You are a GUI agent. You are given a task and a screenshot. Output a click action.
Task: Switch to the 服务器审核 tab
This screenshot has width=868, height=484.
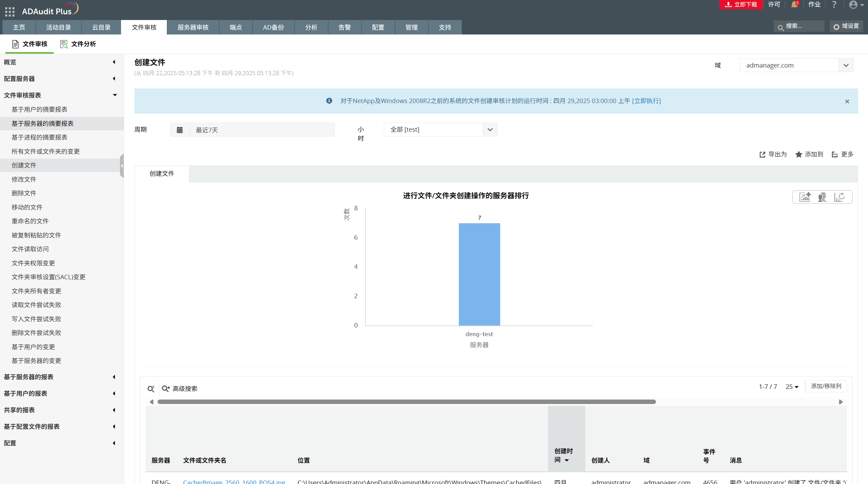point(193,27)
